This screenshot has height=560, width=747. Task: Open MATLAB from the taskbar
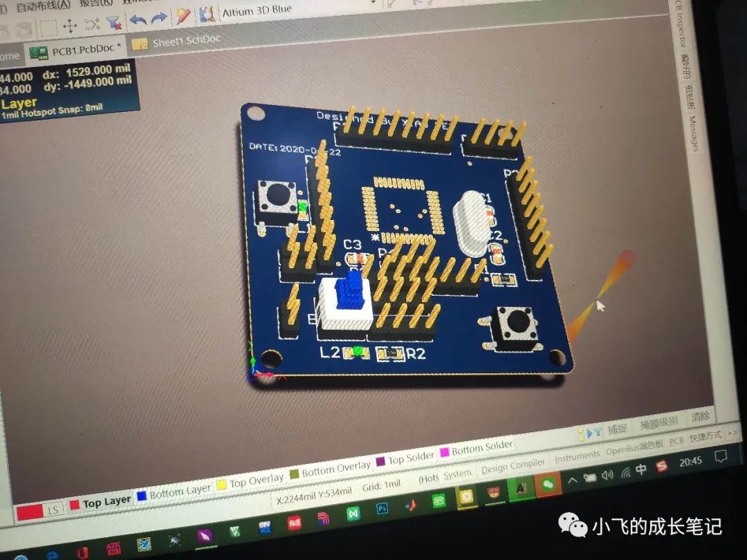click(x=410, y=505)
